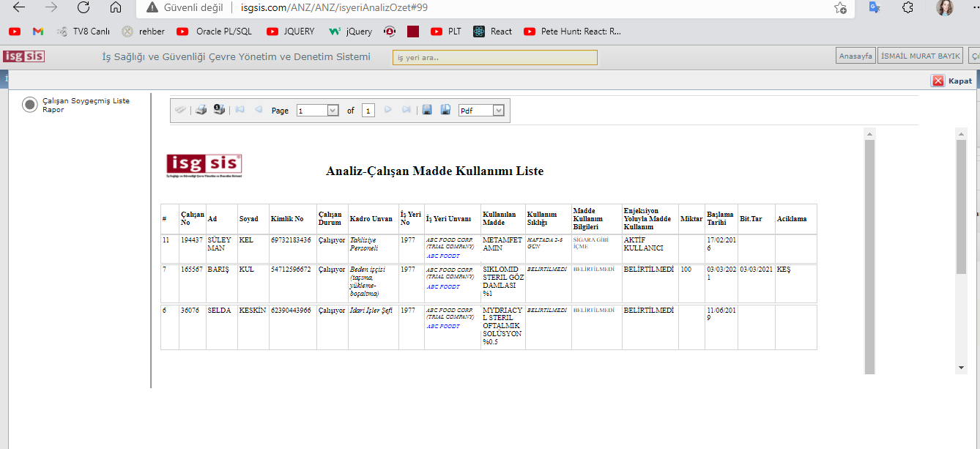Click the report vertical scrollbar down arrow
The image size is (980, 449).
960,366
